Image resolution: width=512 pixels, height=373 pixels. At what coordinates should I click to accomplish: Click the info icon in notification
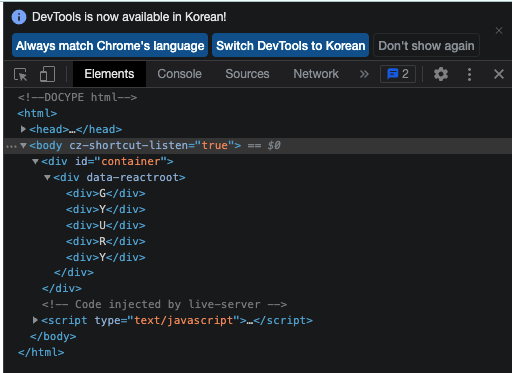pos(19,17)
